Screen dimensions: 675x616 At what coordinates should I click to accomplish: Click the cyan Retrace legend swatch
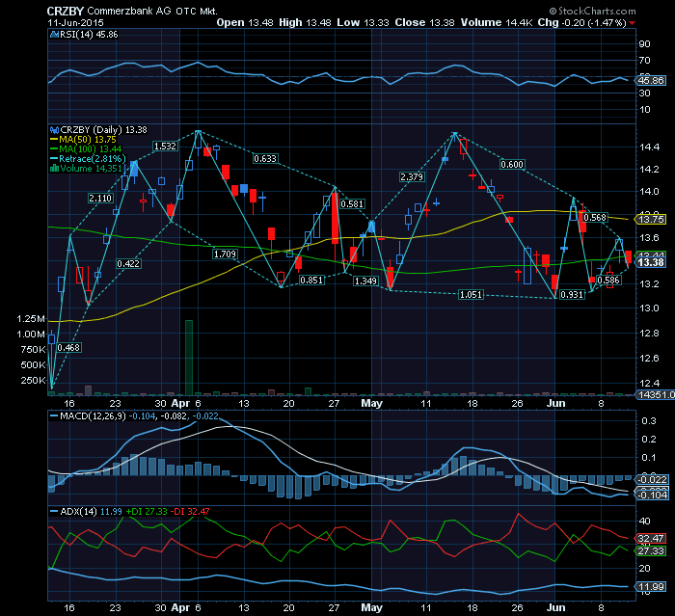[54, 159]
